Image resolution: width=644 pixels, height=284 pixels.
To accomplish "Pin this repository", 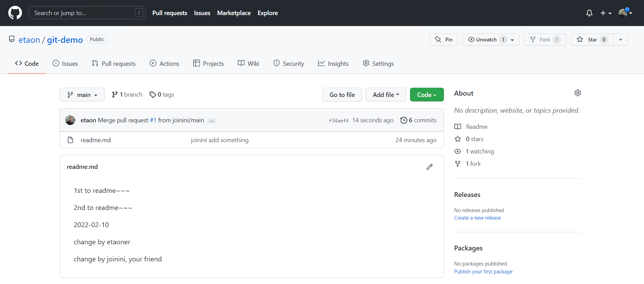I will coord(444,39).
